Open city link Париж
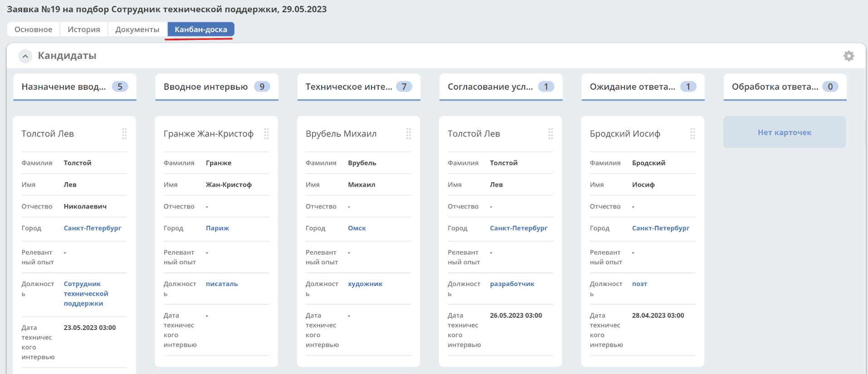 tap(218, 228)
